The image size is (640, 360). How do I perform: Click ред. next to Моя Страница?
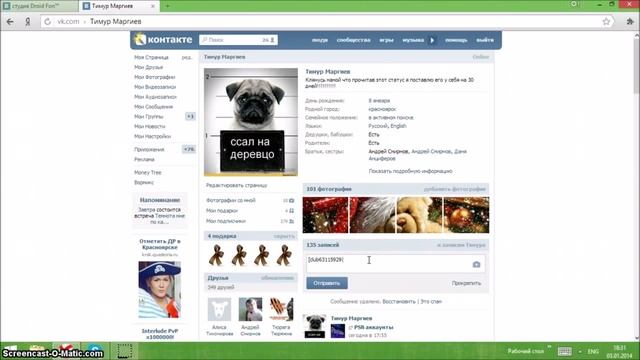tap(187, 58)
